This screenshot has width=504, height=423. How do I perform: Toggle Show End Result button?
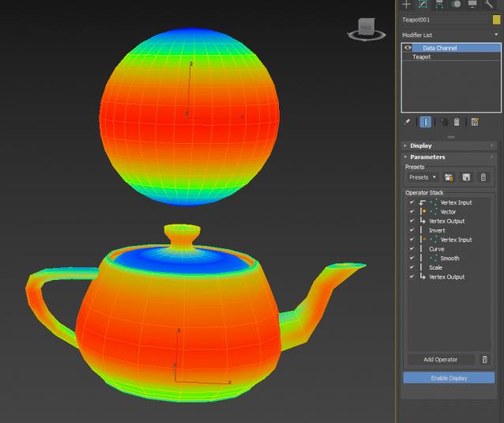tap(426, 122)
